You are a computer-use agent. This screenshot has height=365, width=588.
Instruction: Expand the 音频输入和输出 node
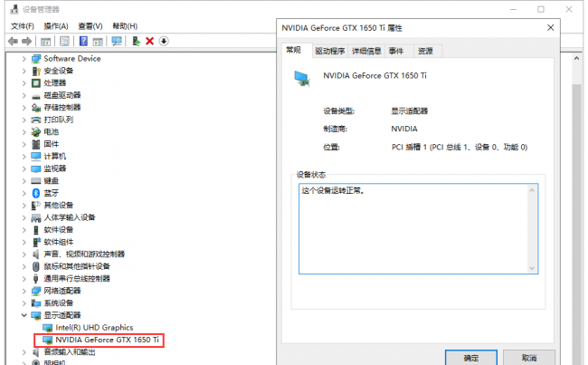coord(24,352)
